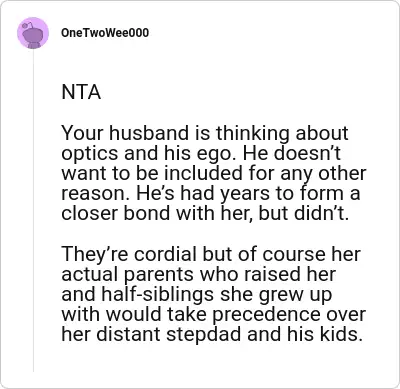
Task: Collapse the comment using the vertical thread line
Action: (33, 211)
